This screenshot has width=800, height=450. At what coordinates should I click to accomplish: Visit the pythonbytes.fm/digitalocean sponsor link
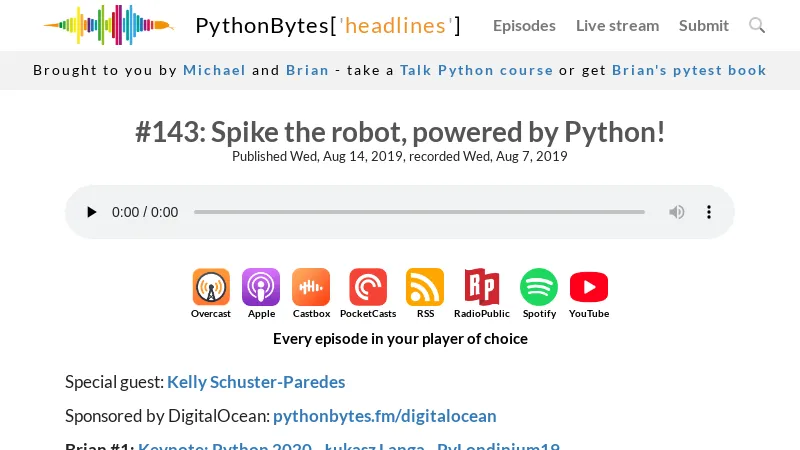[x=384, y=415]
